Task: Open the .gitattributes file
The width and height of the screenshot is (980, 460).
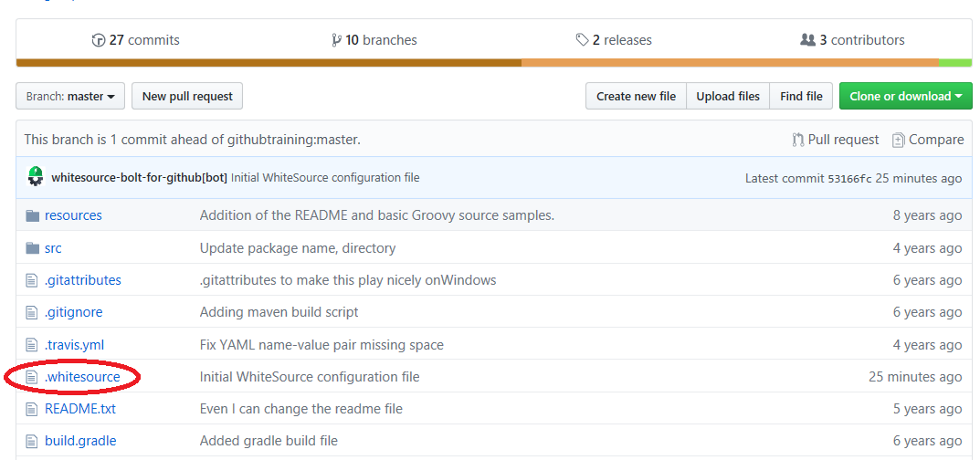Action: [x=83, y=280]
